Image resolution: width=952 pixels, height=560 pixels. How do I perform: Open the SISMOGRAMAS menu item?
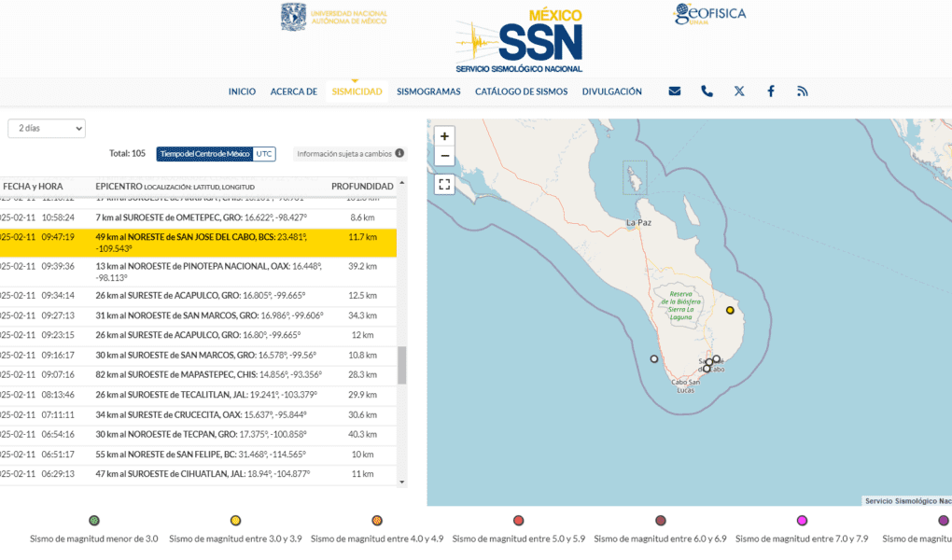click(x=428, y=91)
